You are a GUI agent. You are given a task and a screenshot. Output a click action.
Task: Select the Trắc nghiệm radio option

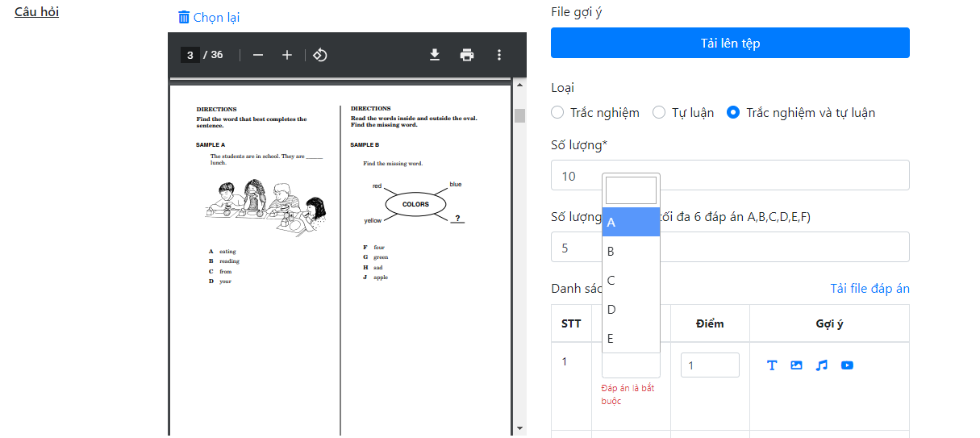click(557, 112)
